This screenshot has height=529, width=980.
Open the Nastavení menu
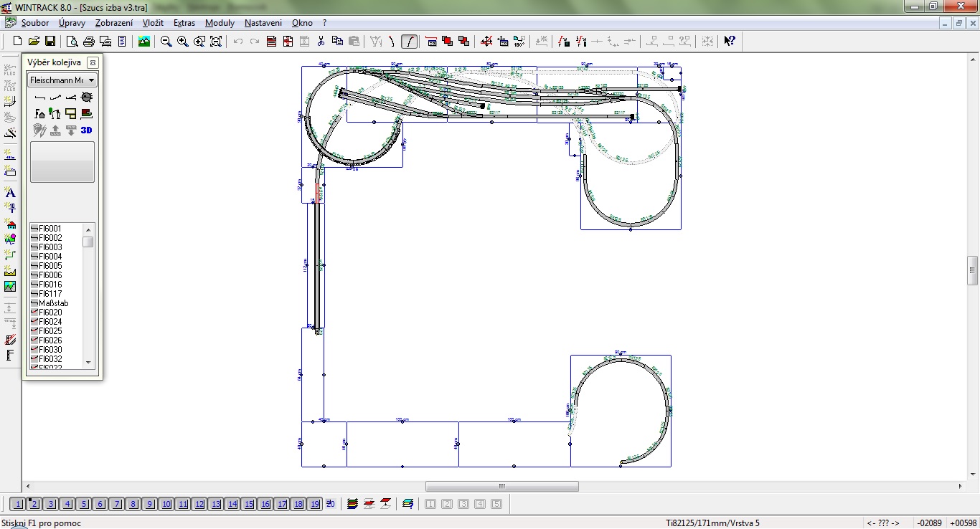(263, 23)
